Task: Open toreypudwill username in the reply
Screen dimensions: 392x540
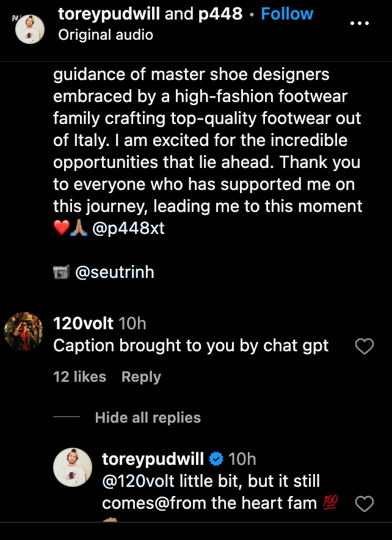Action: click(153, 459)
